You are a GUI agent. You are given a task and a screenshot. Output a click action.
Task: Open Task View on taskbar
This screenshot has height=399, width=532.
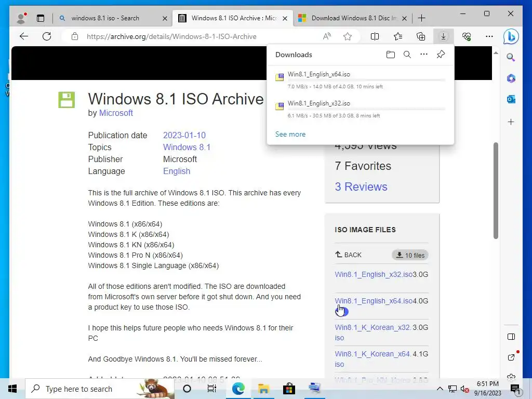(x=212, y=389)
